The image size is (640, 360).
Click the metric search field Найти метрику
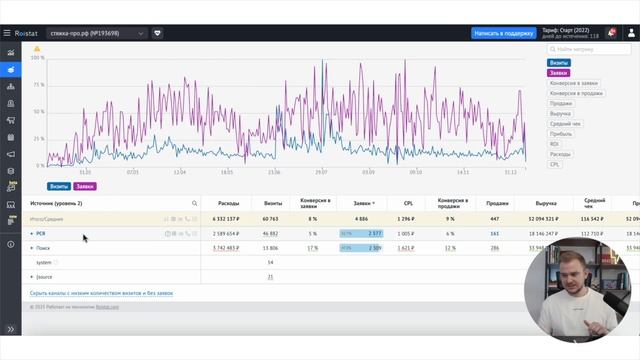tap(589, 49)
